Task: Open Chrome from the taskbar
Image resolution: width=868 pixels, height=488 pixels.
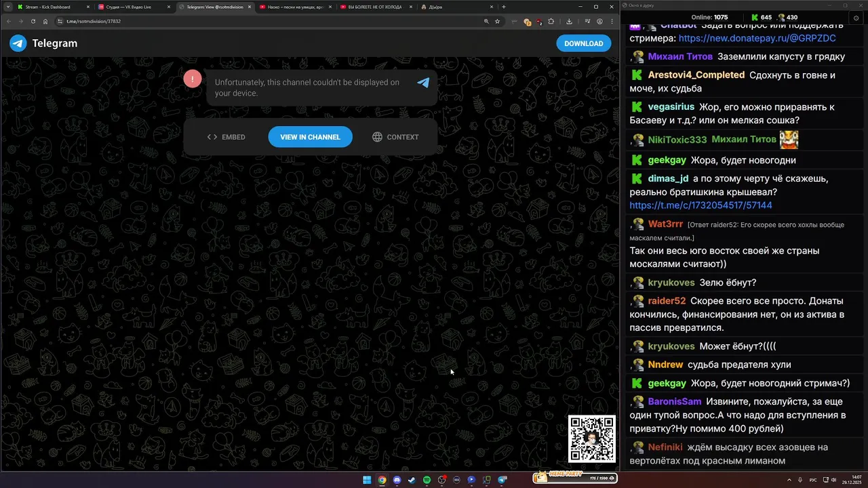Action: 382,480
